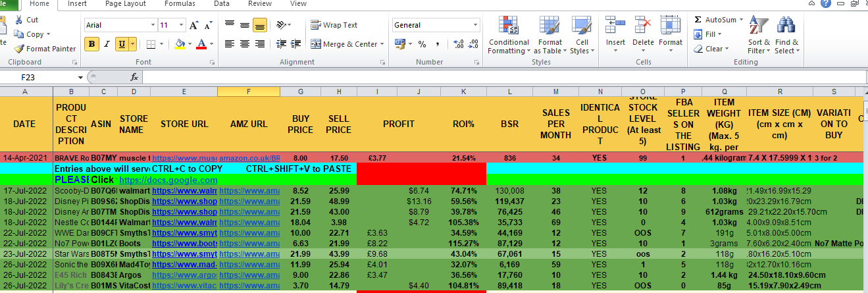Switch to the Review tab
868x293 pixels.
(260, 4)
